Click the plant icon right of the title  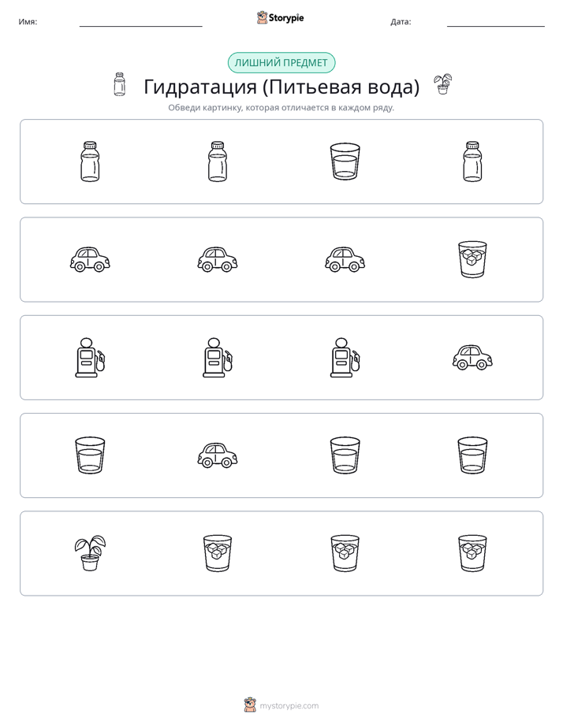[x=443, y=84]
